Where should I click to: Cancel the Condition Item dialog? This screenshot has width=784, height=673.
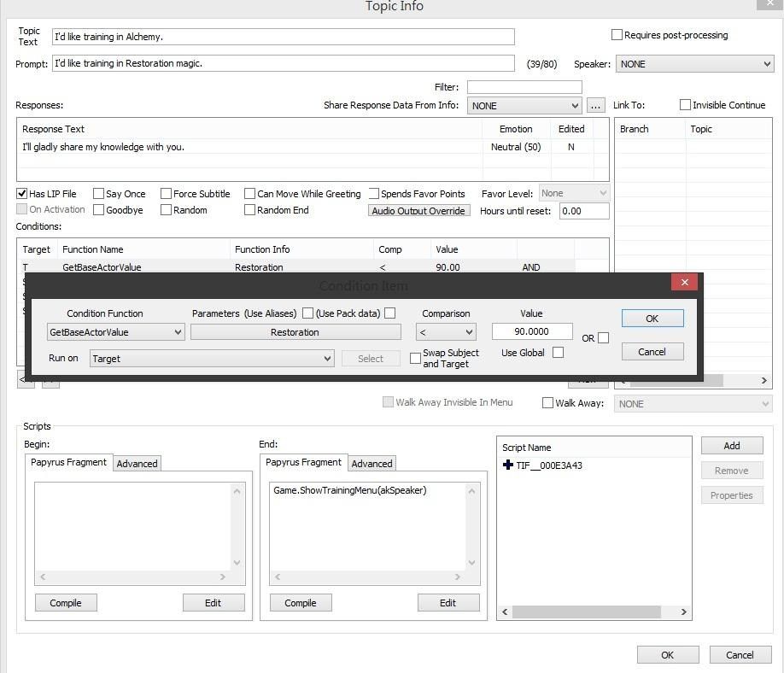(652, 352)
